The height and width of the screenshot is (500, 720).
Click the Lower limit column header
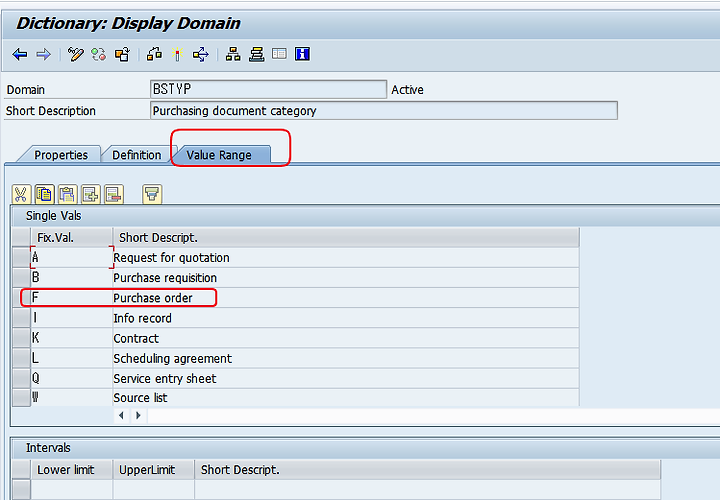coord(72,470)
